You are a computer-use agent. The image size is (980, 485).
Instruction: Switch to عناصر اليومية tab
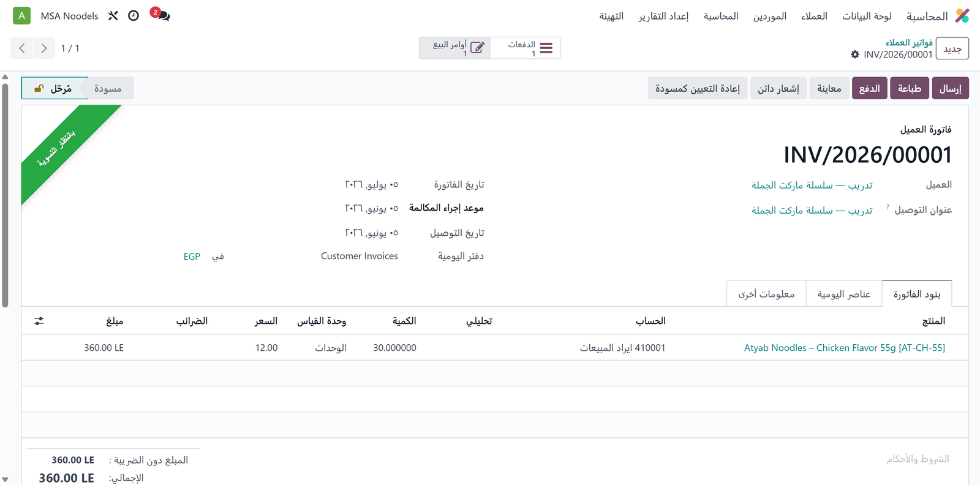(x=844, y=294)
